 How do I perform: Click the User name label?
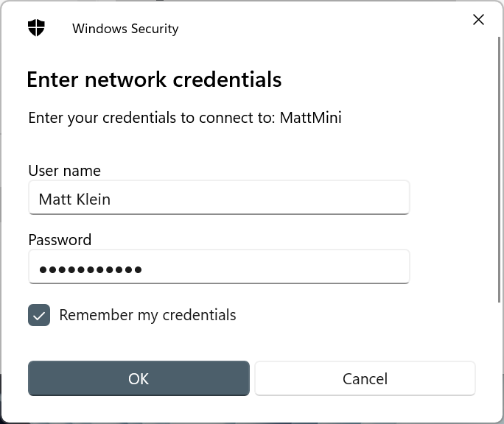64,171
